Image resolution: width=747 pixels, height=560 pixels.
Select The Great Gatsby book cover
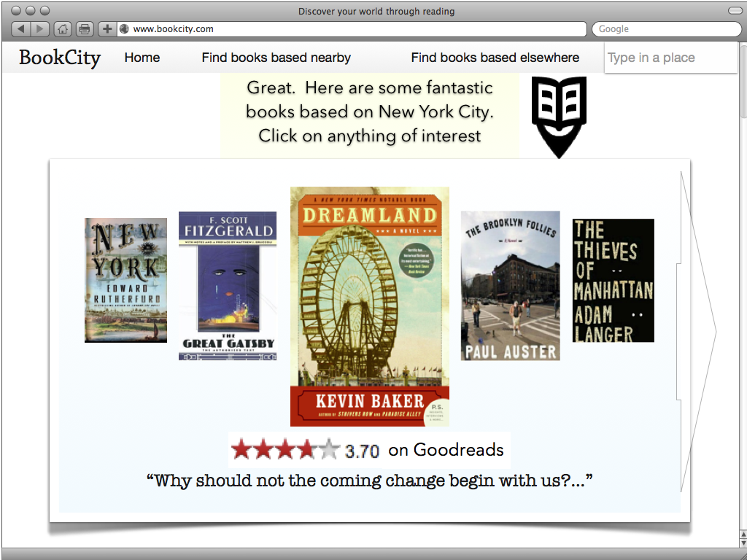[228, 286]
